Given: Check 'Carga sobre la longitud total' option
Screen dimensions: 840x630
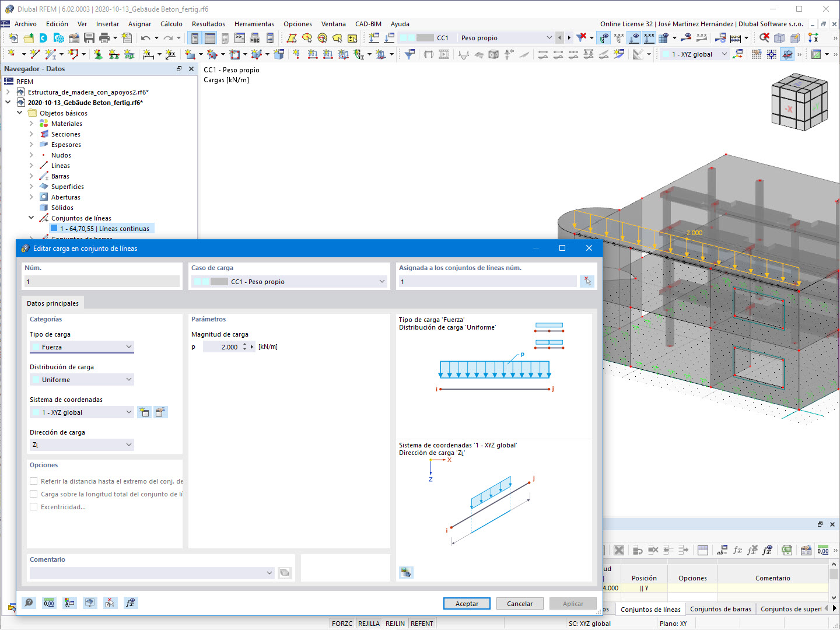Looking at the screenshot, I should [x=34, y=494].
